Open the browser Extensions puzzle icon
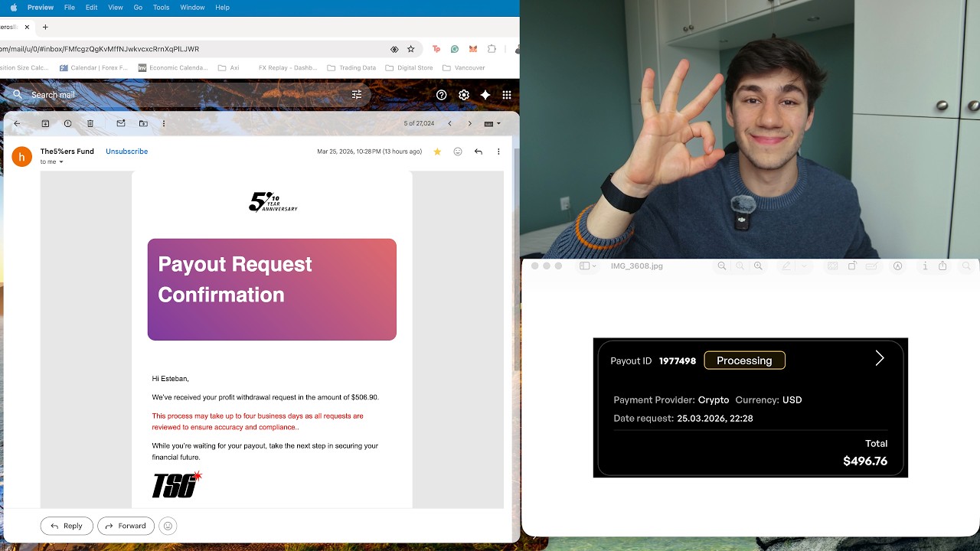980x551 pixels. pyautogui.click(x=492, y=49)
